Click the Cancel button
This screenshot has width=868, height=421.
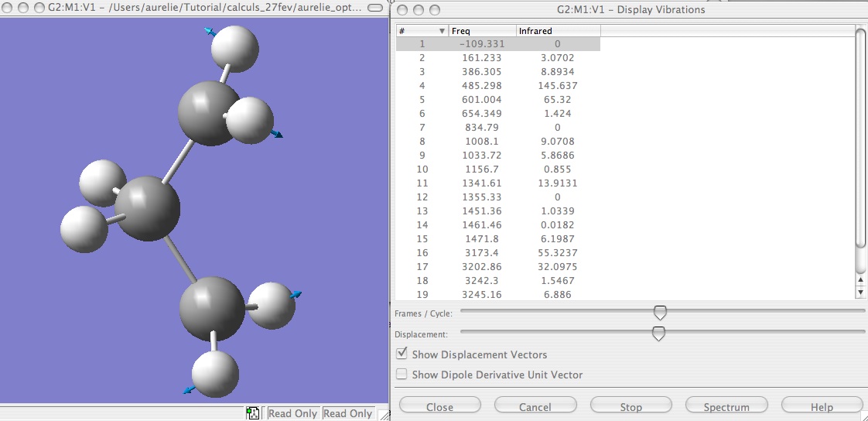tap(535, 406)
